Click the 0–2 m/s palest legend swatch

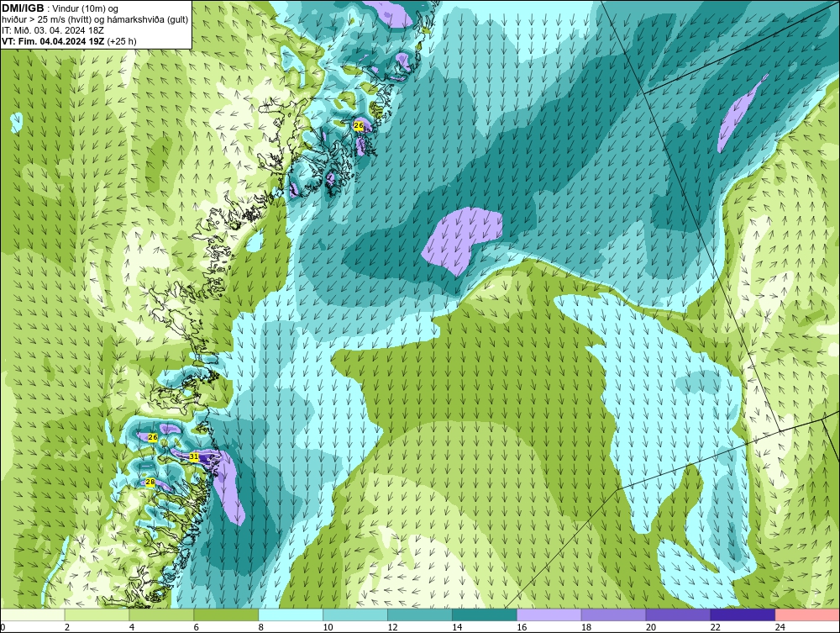coord(32,615)
